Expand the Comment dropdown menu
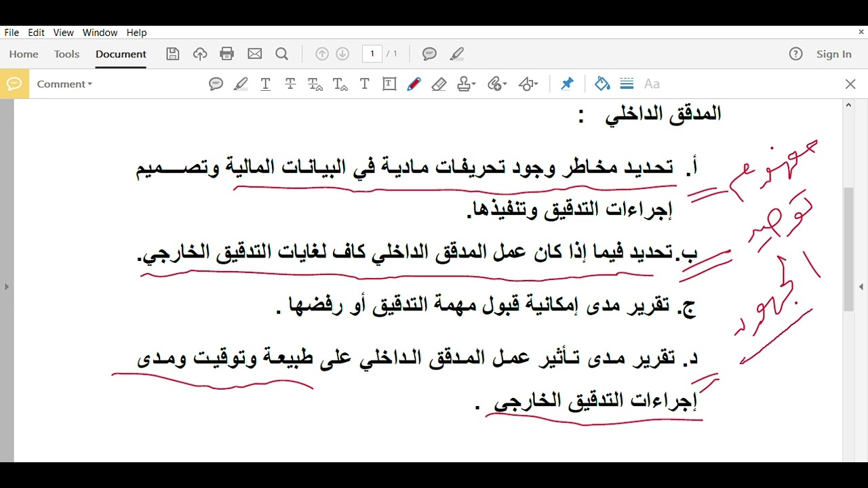The image size is (868, 488). (64, 84)
